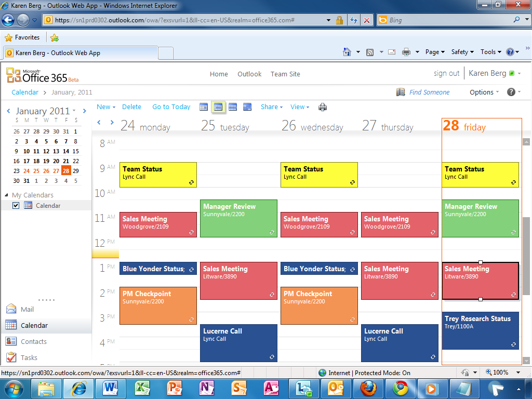Open the Share dropdown menu
Image resolution: width=532 pixels, height=399 pixels.
click(271, 107)
